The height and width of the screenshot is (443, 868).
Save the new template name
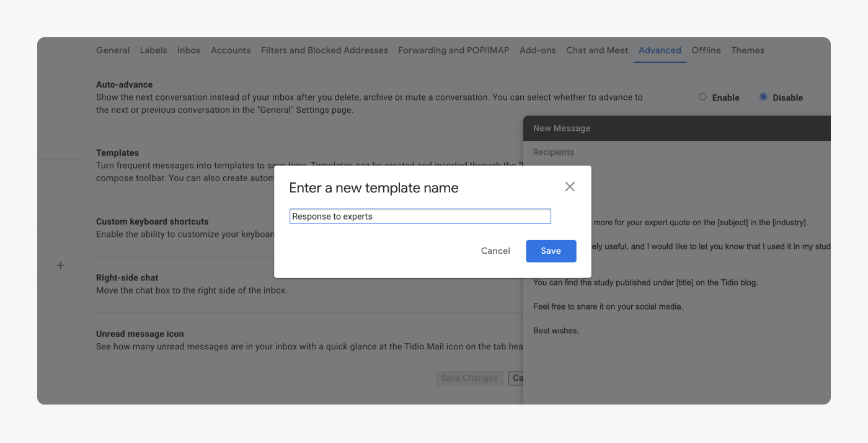551,251
